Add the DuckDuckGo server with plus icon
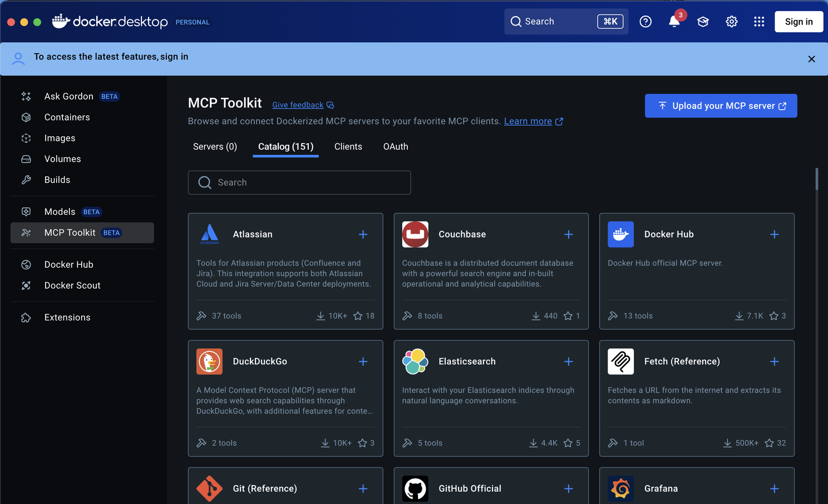The image size is (828, 504). [x=363, y=362]
